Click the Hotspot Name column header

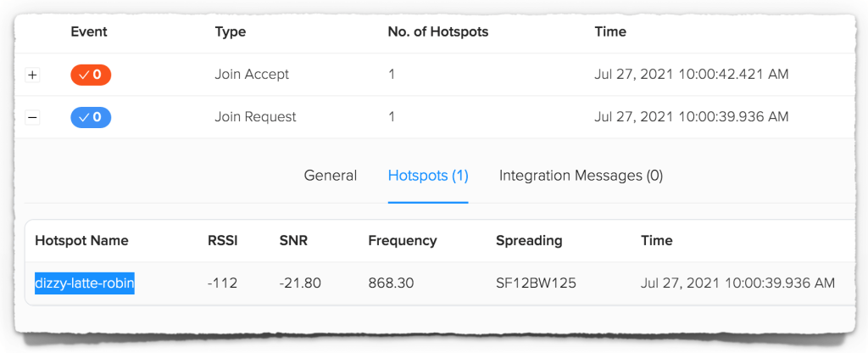81,240
